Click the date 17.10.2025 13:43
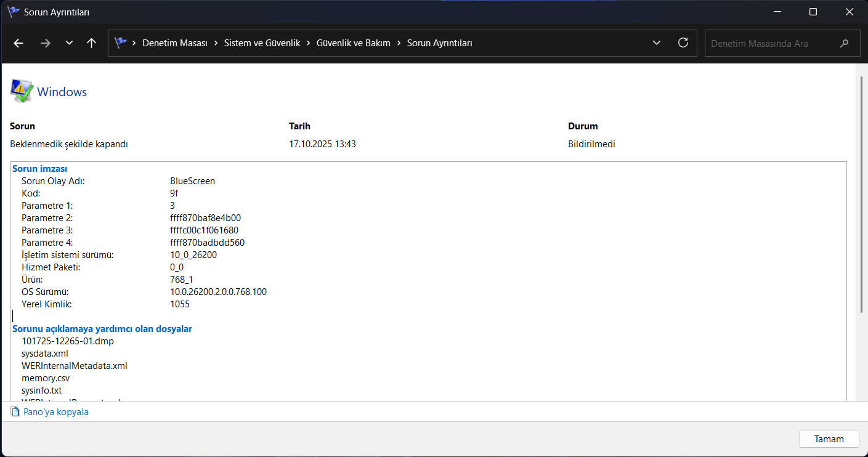868x457 pixels. tap(323, 144)
